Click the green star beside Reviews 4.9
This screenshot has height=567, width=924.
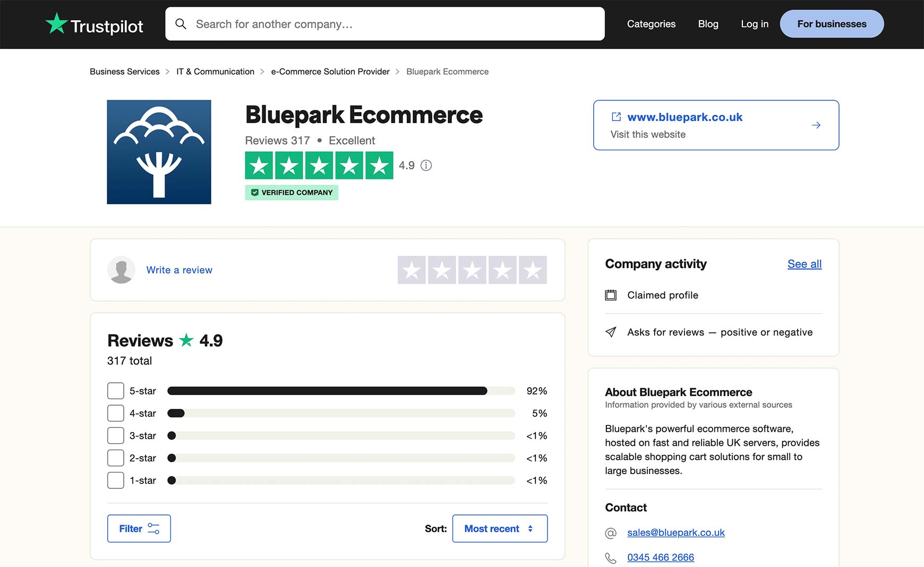point(186,340)
